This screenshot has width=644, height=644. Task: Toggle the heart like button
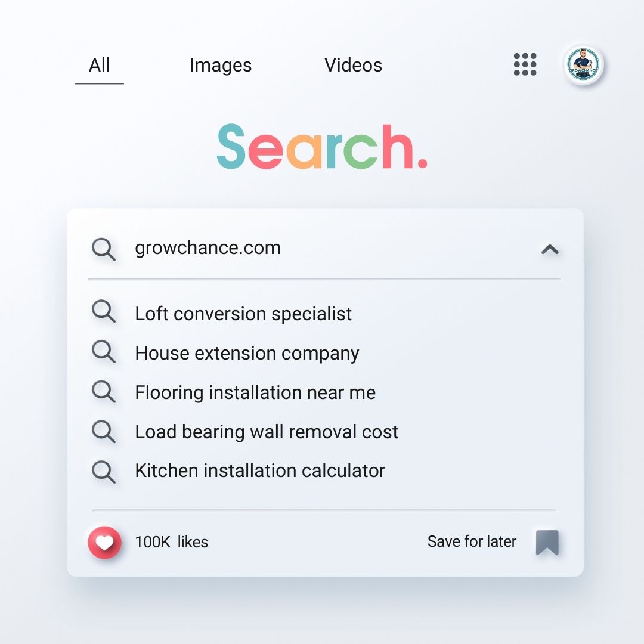(105, 542)
